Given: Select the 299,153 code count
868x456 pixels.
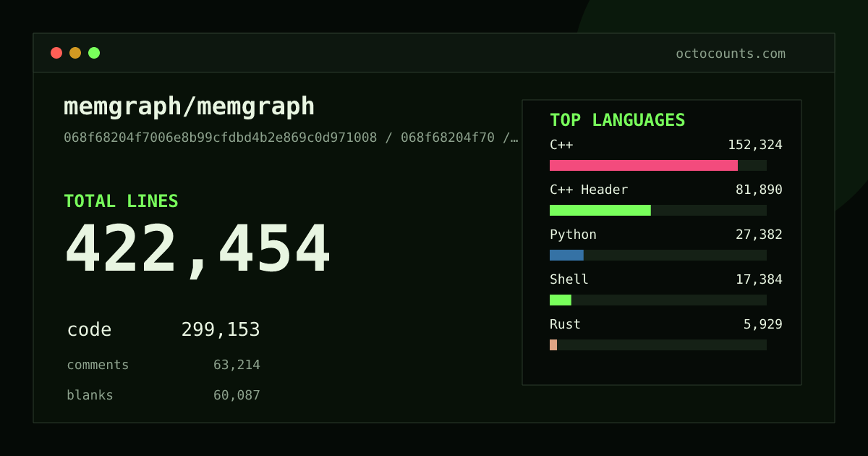Looking at the screenshot, I should coord(221,330).
